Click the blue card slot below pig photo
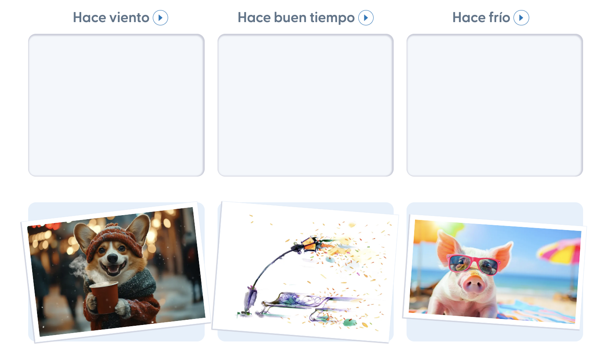 point(495,335)
